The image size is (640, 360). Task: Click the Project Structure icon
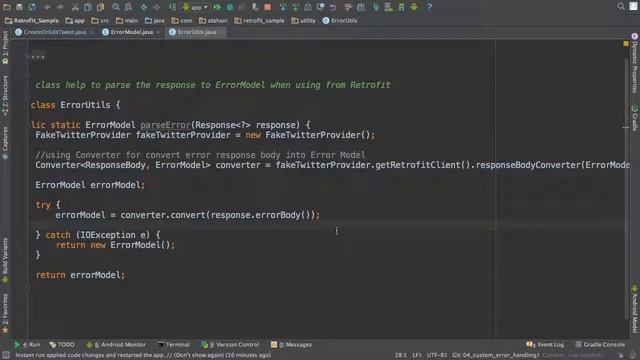[361, 7]
